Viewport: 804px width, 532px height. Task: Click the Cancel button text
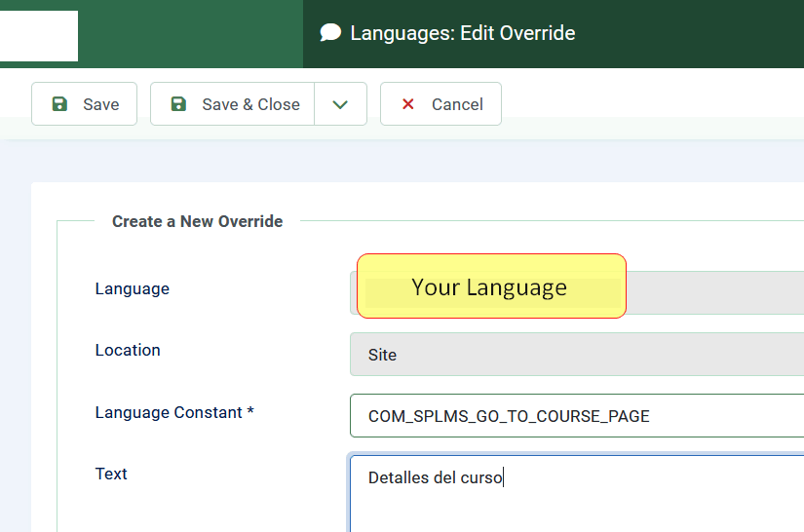457,104
